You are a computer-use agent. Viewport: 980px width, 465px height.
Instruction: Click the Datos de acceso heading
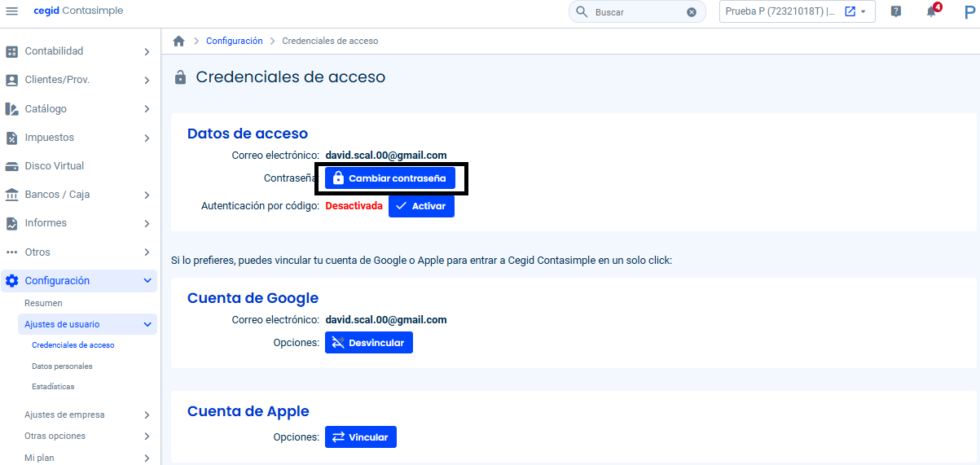[x=248, y=134]
